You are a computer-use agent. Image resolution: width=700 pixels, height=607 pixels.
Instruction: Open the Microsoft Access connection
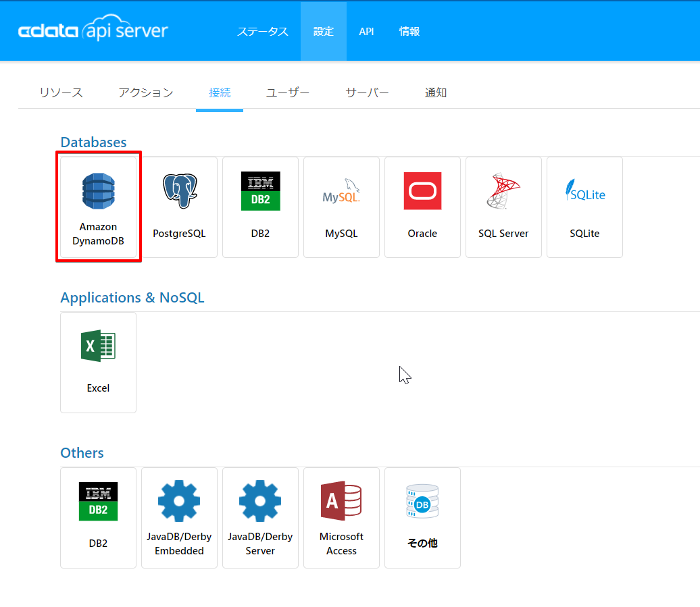click(x=341, y=517)
